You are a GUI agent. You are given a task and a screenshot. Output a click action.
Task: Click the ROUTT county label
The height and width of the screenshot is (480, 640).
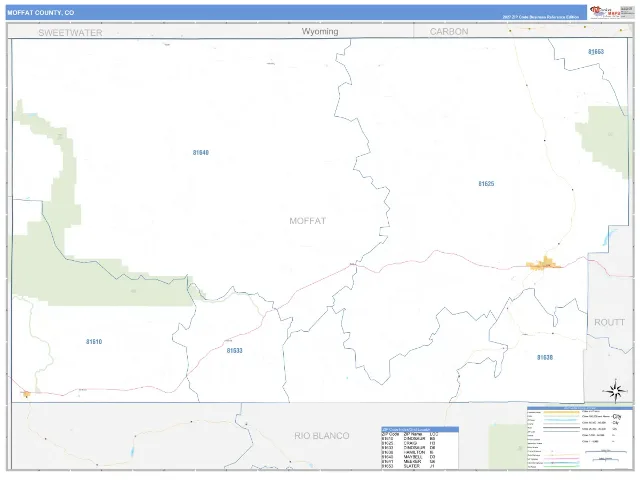pyautogui.click(x=609, y=322)
